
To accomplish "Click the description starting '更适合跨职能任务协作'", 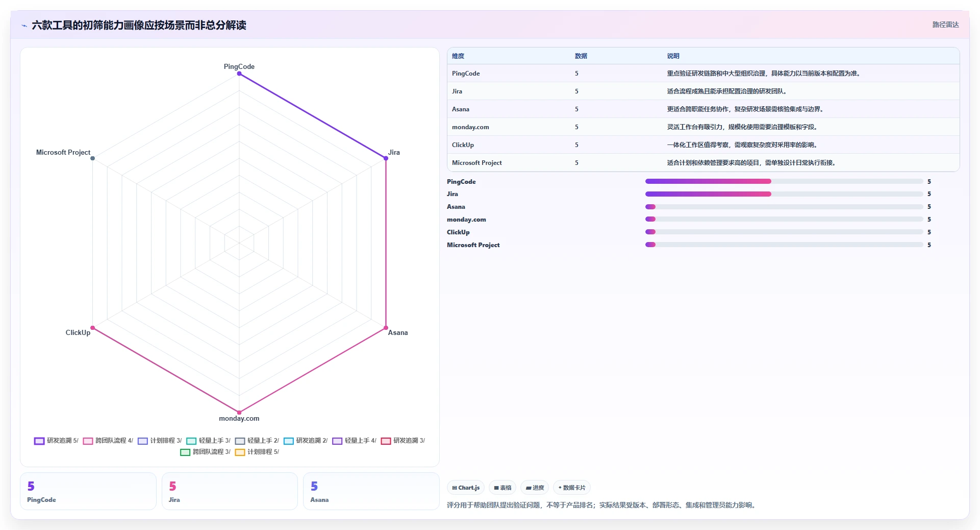I will coord(746,109).
